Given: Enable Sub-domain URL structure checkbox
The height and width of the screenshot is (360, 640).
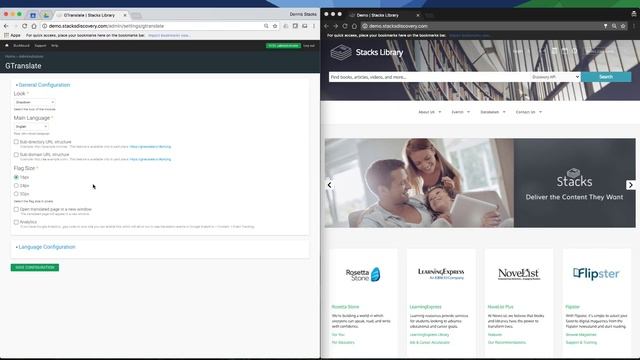Looking at the screenshot, I should coord(16,155).
